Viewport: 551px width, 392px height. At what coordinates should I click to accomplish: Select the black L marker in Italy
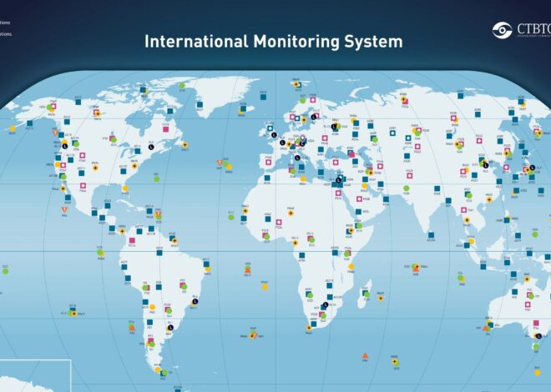(298, 158)
